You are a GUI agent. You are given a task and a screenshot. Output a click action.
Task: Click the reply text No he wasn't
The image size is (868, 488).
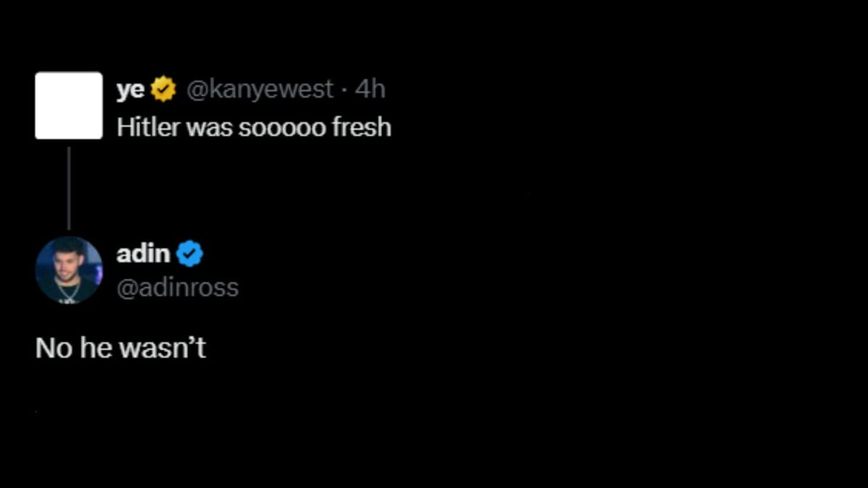120,347
